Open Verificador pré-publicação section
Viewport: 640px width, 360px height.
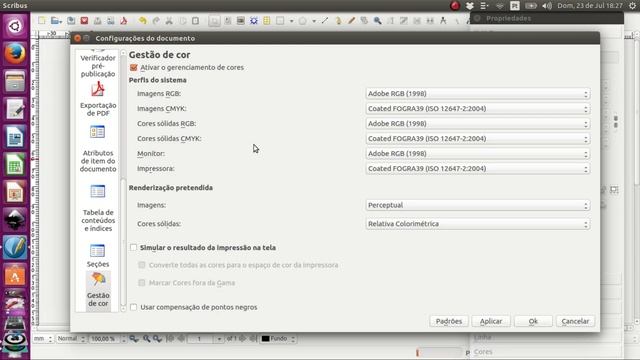[98, 65]
